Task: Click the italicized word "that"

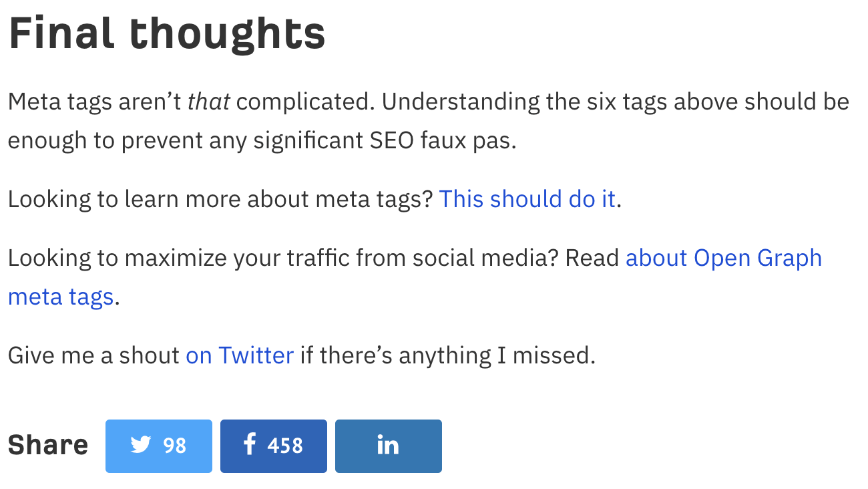Action: tap(209, 102)
